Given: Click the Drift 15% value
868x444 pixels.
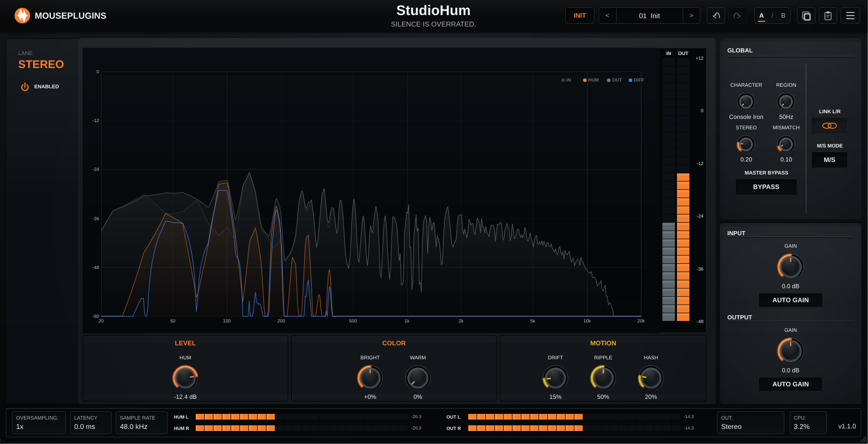Looking at the screenshot, I should pos(555,397).
